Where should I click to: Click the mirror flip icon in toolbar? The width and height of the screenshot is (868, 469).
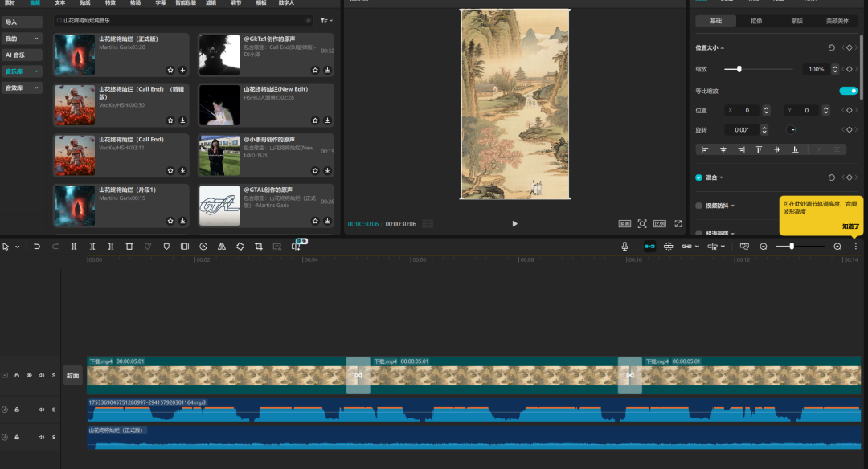point(222,247)
